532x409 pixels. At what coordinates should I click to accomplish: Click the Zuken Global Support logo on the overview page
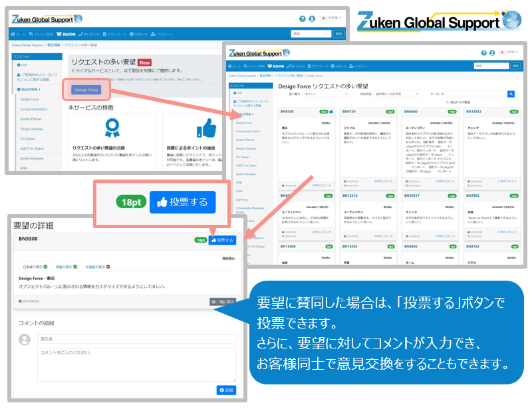[x=47, y=19]
